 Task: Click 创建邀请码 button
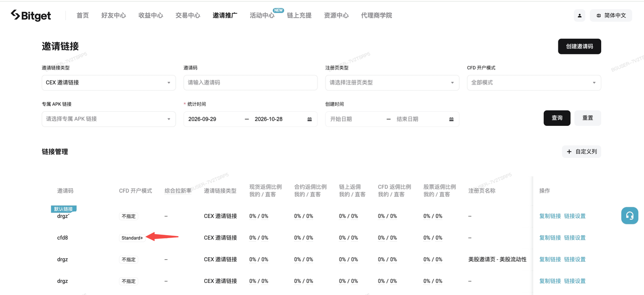[x=580, y=46]
